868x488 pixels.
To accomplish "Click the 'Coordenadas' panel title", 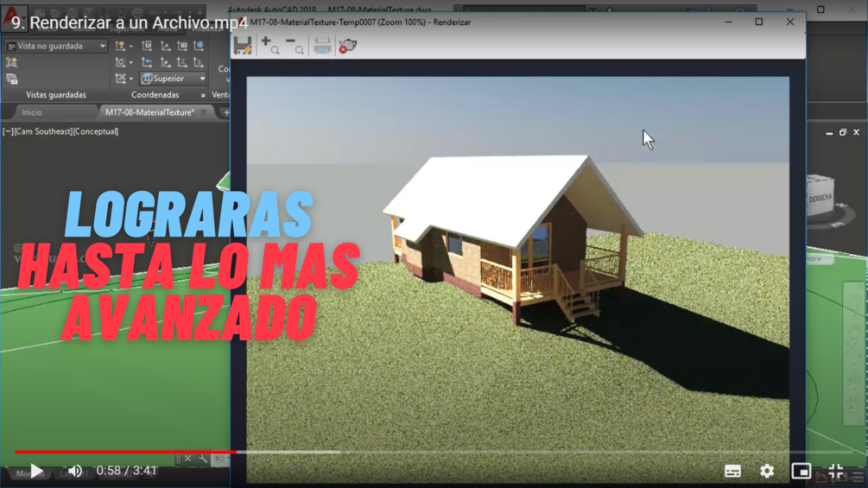I will 155,95.
